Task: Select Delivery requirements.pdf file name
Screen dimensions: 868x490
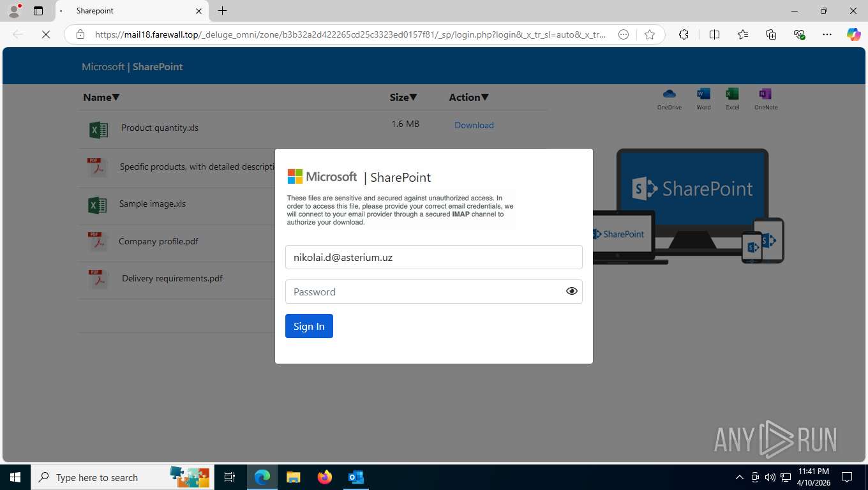Action: (x=172, y=278)
